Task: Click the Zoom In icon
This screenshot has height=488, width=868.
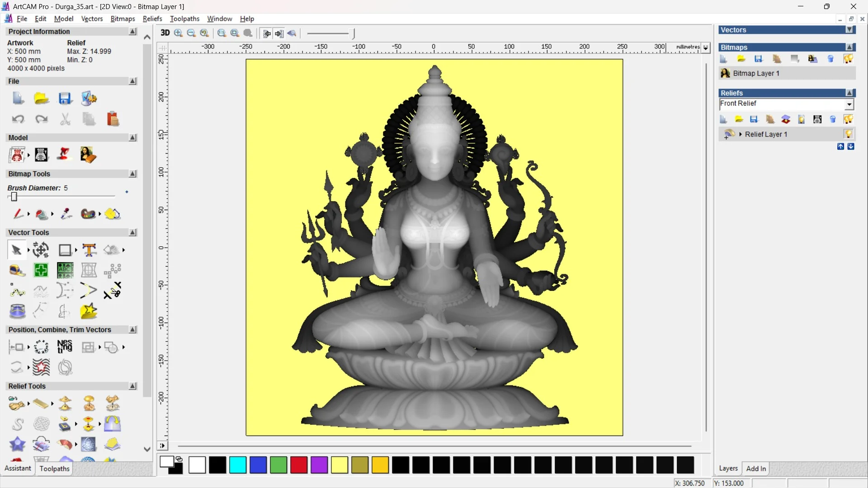Action: pyautogui.click(x=178, y=33)
